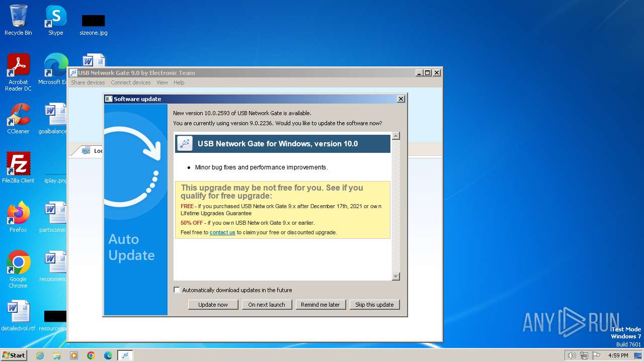The image size is (644, 362).
Task: Select sizeone.jpg desktop file
Action: (x=94, y=24)
